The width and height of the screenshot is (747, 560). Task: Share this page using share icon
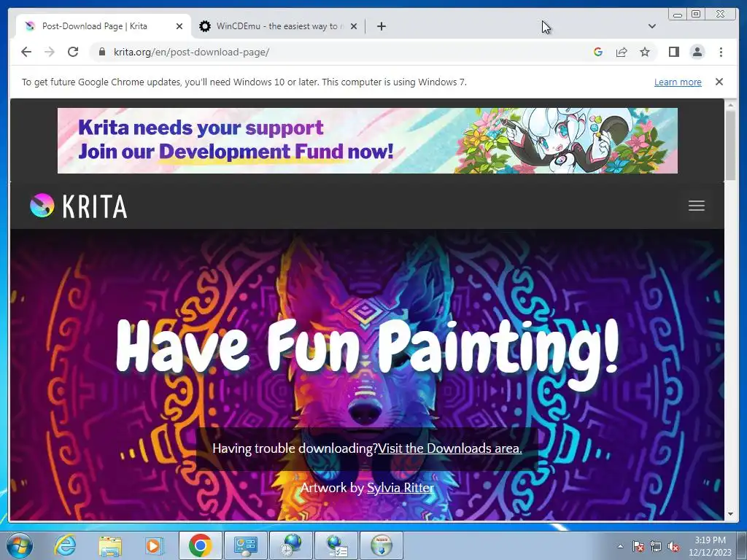[x=622, y=52]
